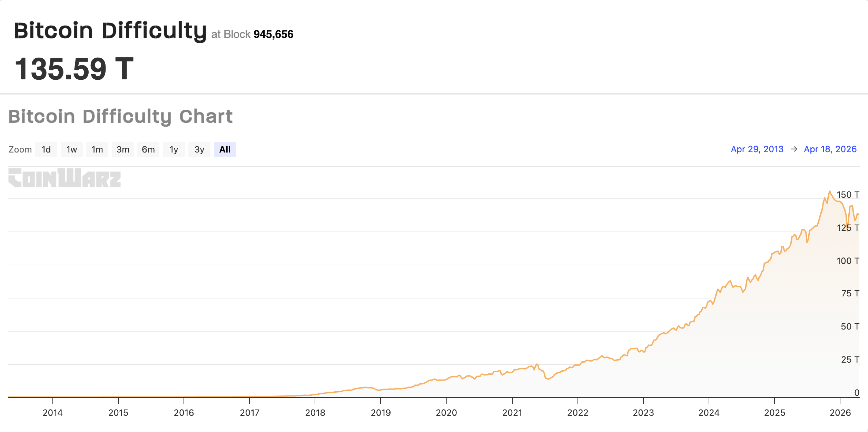Switch to the 1m chart view
This screenshot has height=432, width=868.
[x=97, y=149]
